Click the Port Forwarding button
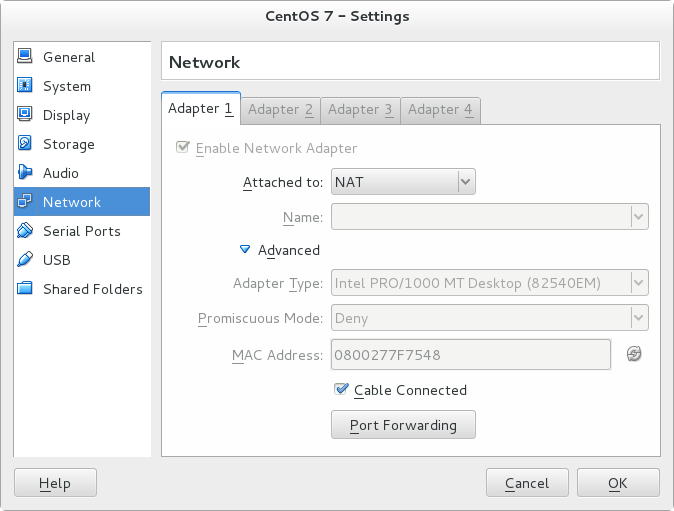Image resolution: width=674 pixels, height=511 pixels. point(403,425)
